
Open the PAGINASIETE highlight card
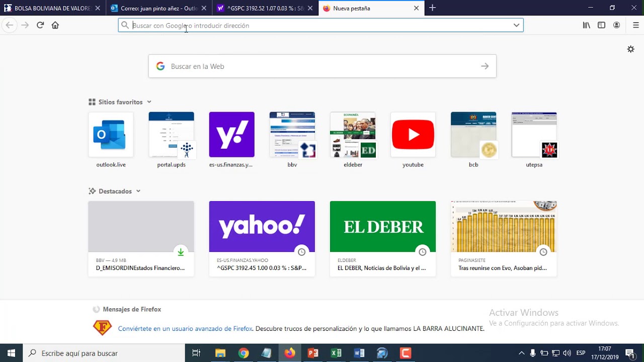pos(504,239)
